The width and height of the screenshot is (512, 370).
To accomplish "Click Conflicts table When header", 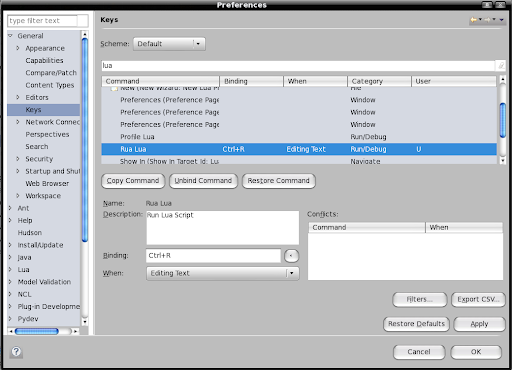I will pos(464,227).
